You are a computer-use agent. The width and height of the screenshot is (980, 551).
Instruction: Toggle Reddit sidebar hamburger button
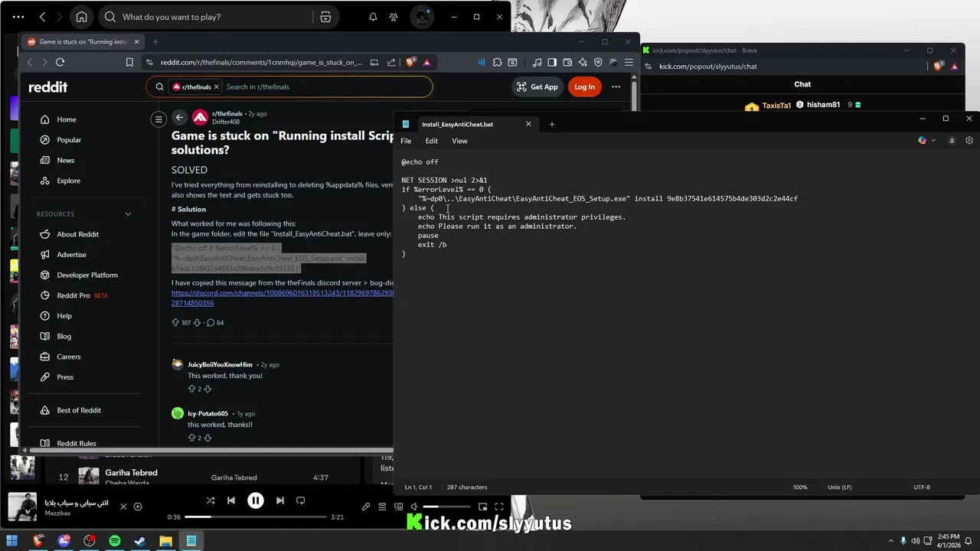click(x=158, y=119)
